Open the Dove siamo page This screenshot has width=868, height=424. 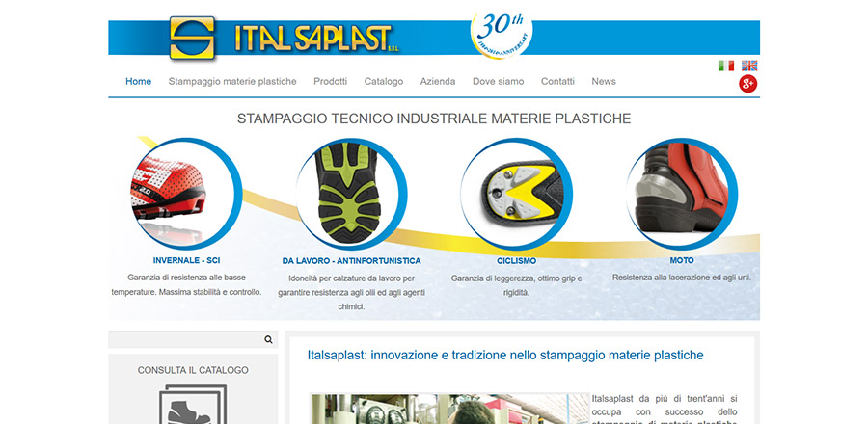point(498,82)
